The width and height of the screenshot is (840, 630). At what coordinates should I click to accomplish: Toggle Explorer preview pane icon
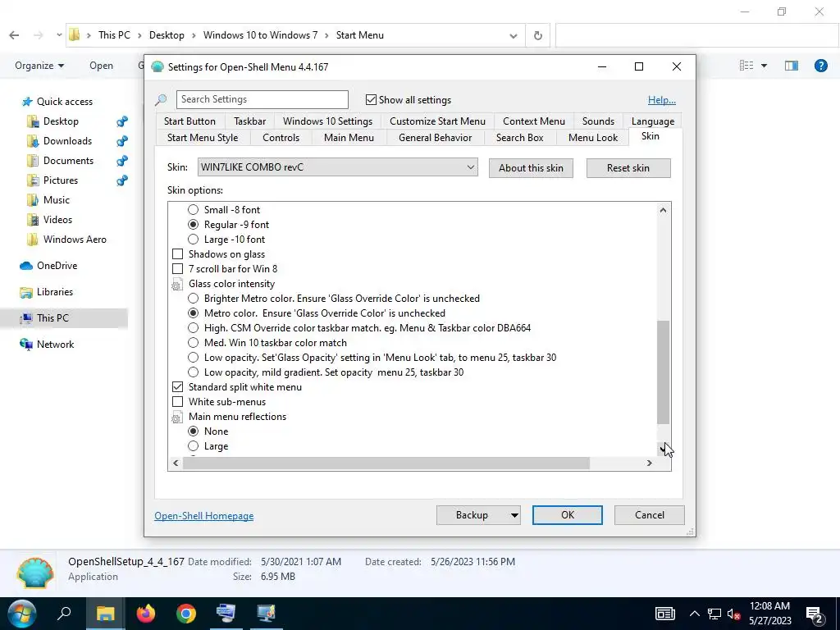792,66
